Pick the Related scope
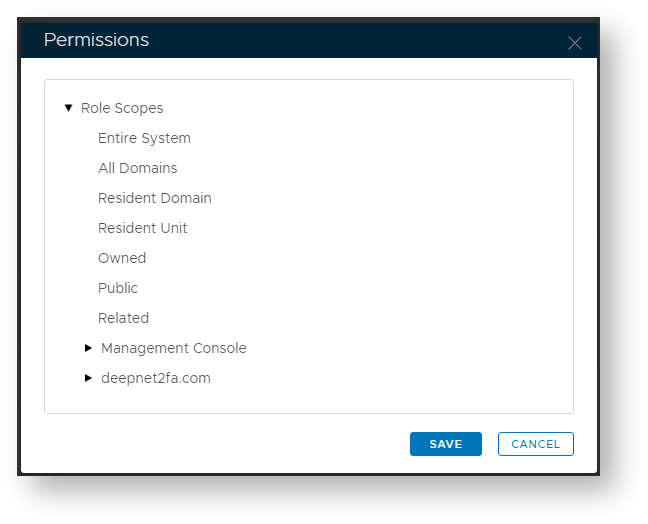Image resolution: width=648 pixels, height=524 pixels. [x=123, y=318]
